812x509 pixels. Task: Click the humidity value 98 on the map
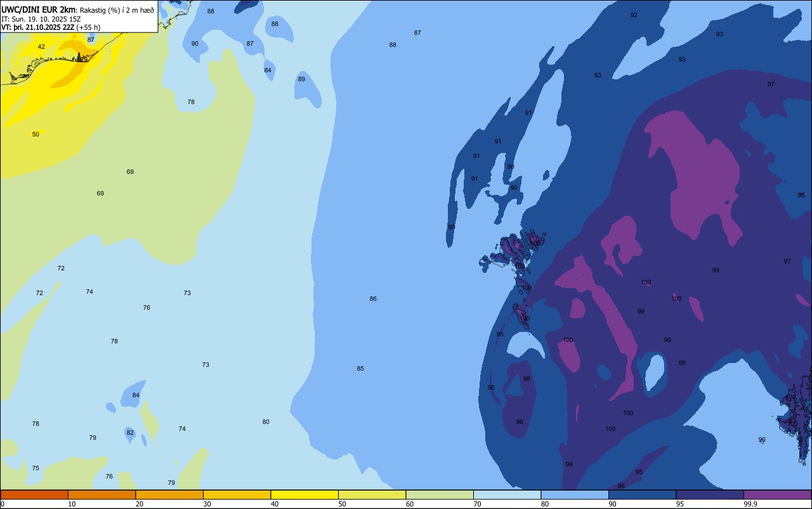pos(527,379)
